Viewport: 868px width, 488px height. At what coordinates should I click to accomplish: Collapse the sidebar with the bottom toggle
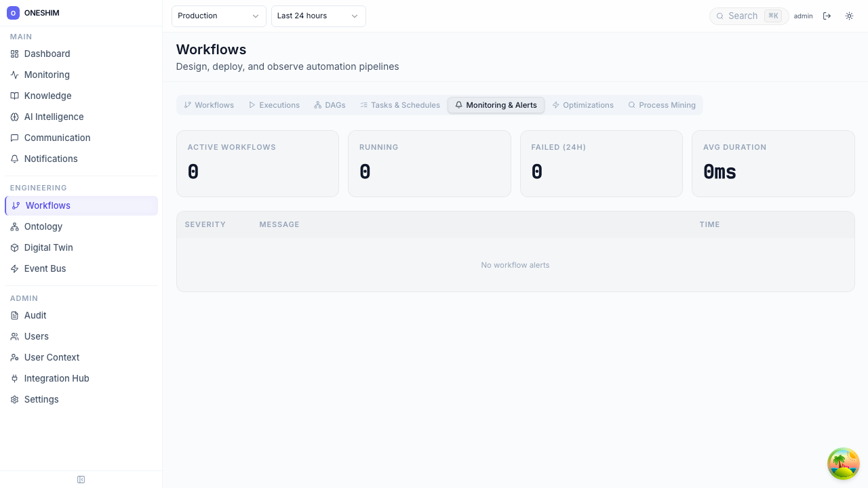pos(81,479)
